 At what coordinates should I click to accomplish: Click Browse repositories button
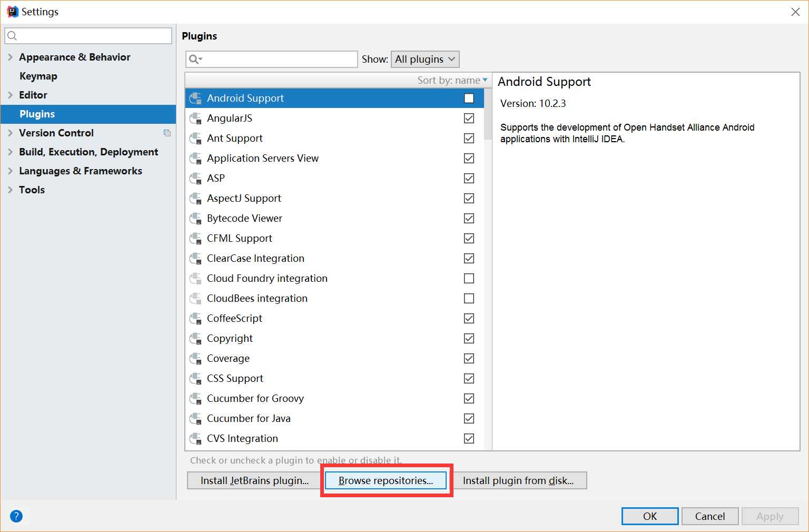386,480
